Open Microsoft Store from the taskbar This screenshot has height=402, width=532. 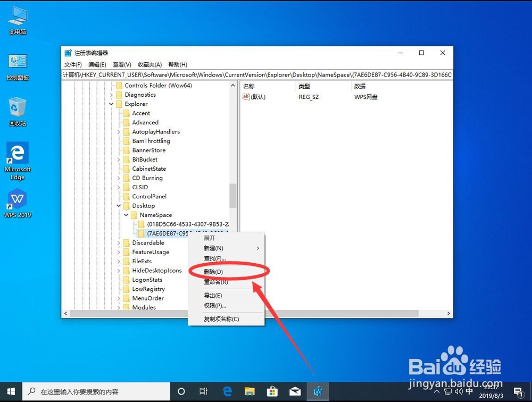(272, 392)
